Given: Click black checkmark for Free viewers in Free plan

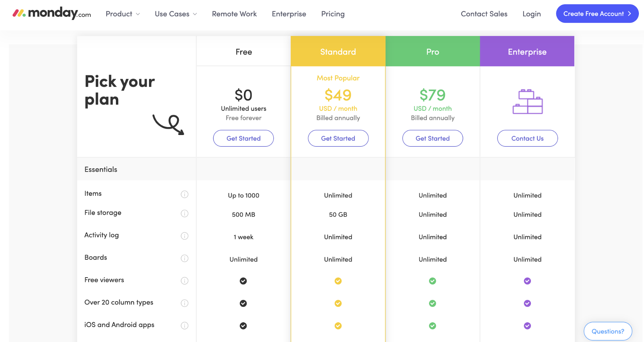Looking at the screenshot, I should coord(243,281).
